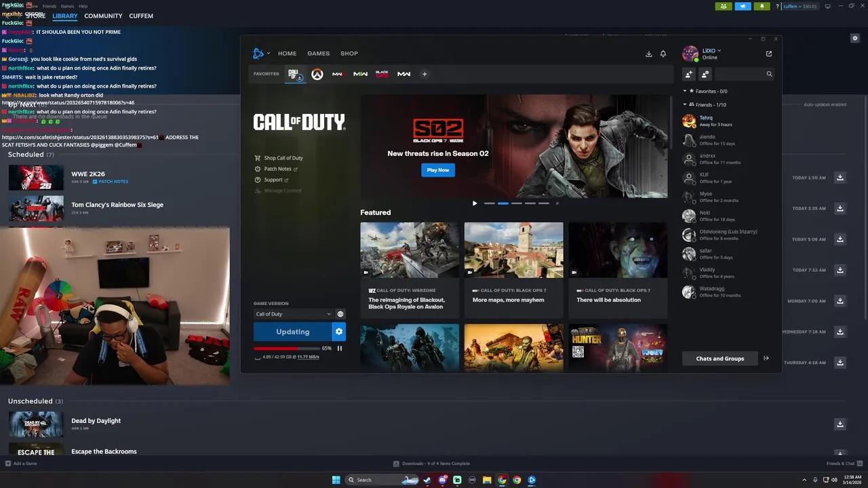
Task: Open Windows Start menu
Action: point(336,480)
